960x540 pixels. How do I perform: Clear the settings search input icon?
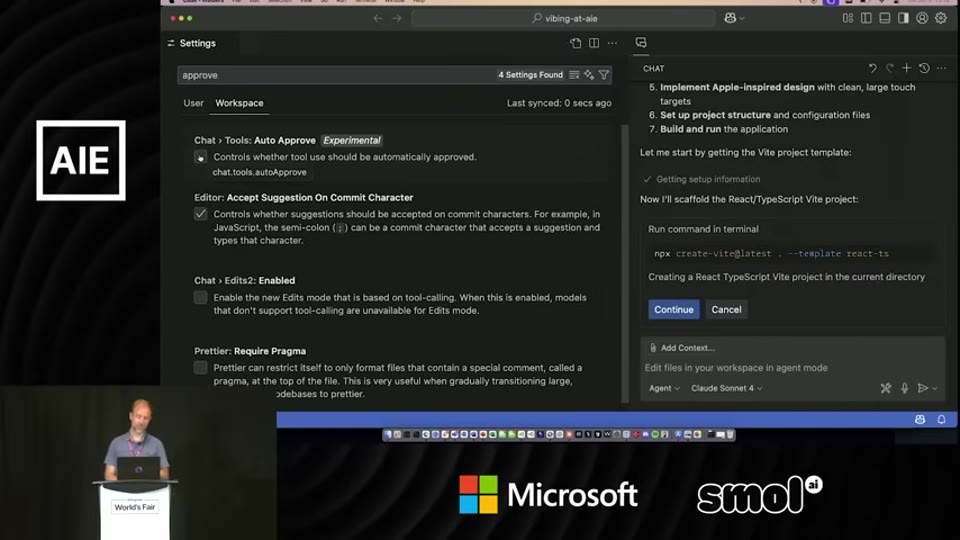pos(574,75)
